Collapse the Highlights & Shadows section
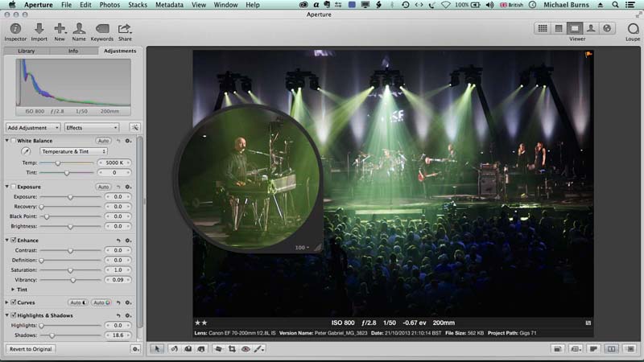The width and height of the screenshot is (644, 362). (7, 315)
